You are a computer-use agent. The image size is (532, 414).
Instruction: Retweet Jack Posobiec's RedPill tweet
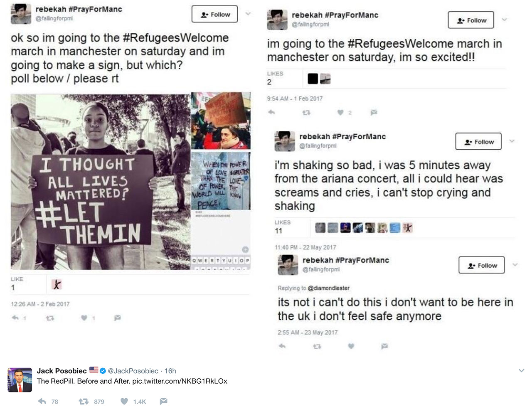click(84, 401)
